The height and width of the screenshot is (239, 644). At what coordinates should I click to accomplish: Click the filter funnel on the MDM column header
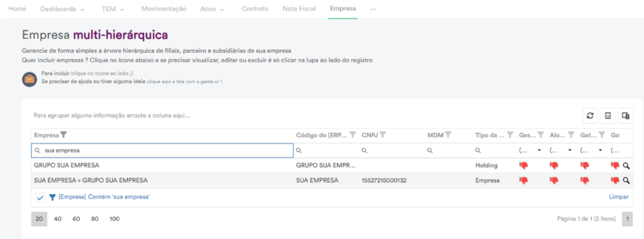[x=448, y=135]
